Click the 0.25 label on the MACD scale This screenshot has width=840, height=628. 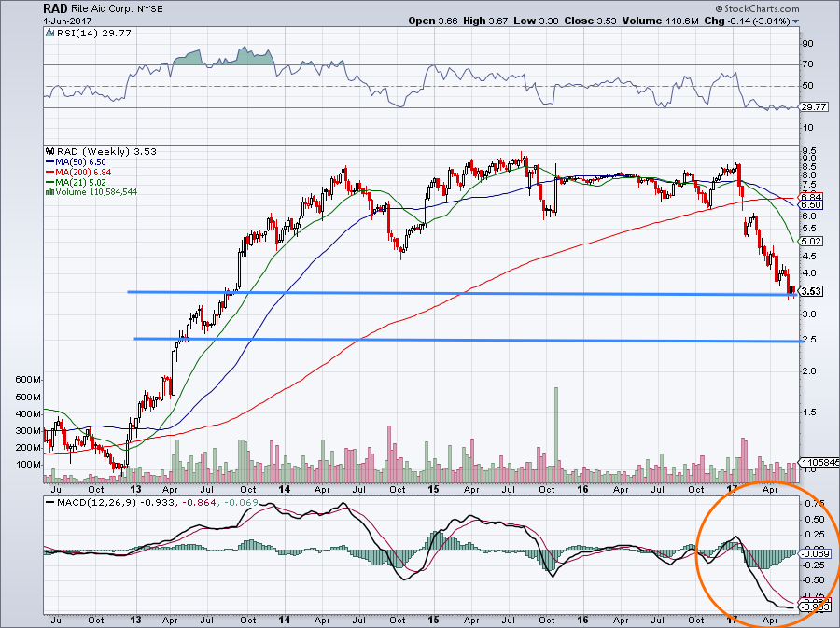[814, 535]
